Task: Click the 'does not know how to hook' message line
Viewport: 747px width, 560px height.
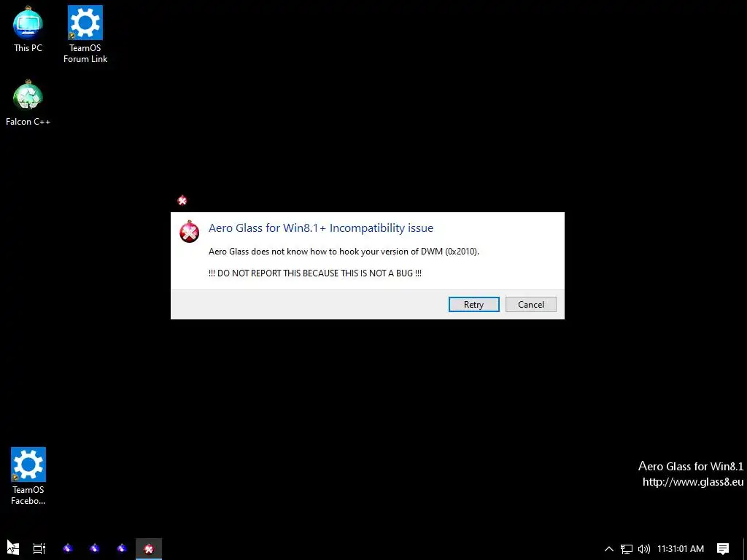Action: coord(344,252)
